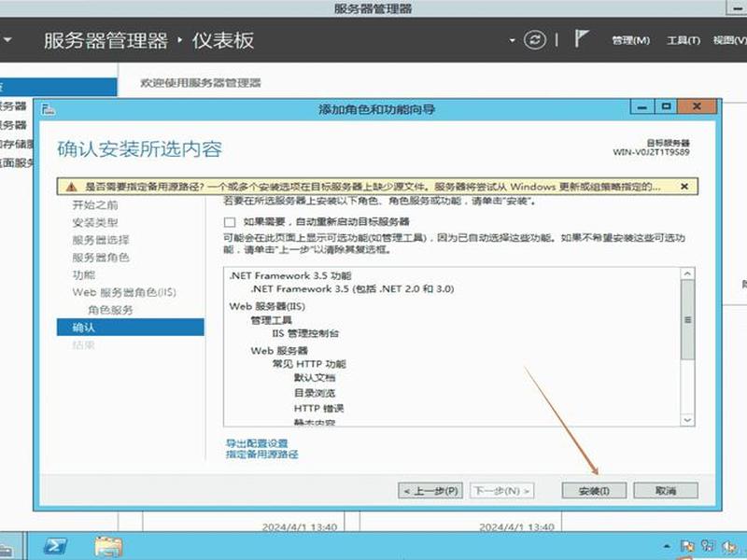Go to 安装类型 wizard step

pyautogui.click(x=95, y=222)
